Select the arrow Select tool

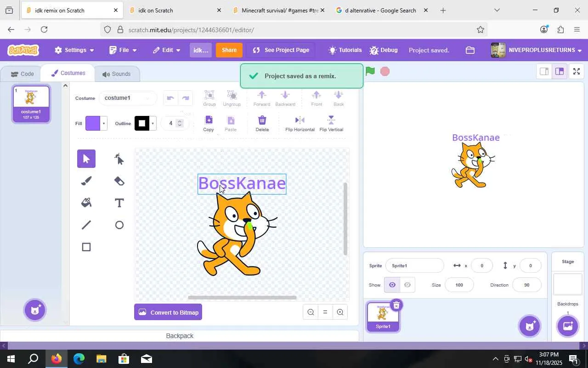(x=86, y=159)
